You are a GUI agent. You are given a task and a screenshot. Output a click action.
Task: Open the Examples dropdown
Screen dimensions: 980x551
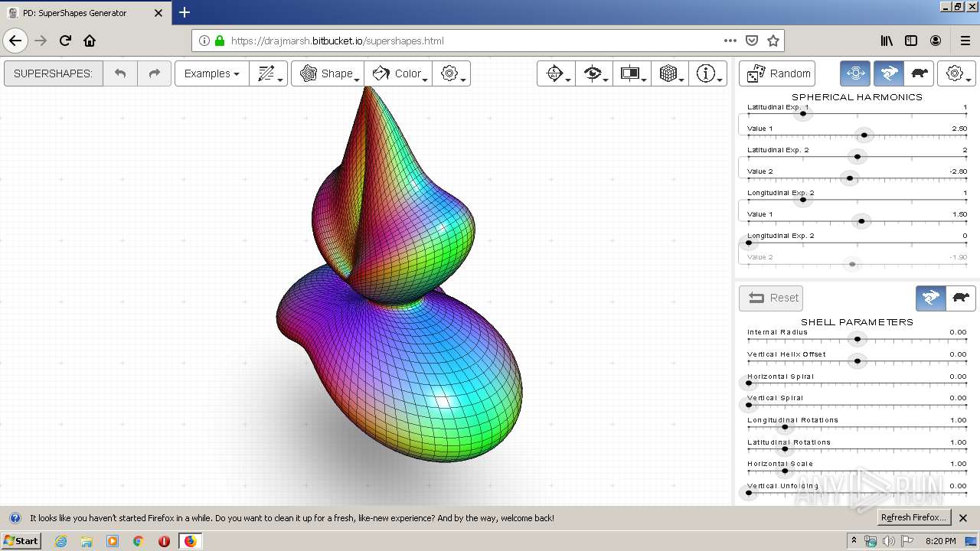[212, 73]
